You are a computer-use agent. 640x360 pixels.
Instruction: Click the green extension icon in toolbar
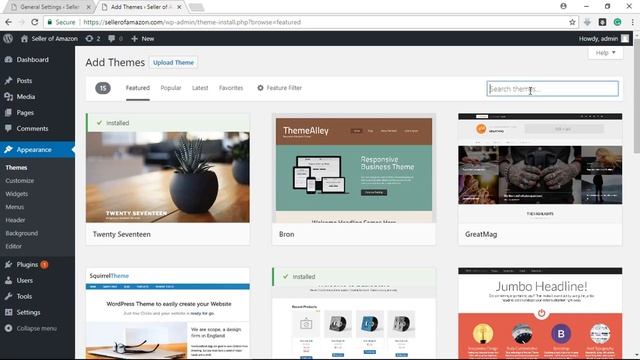(618, 22)
